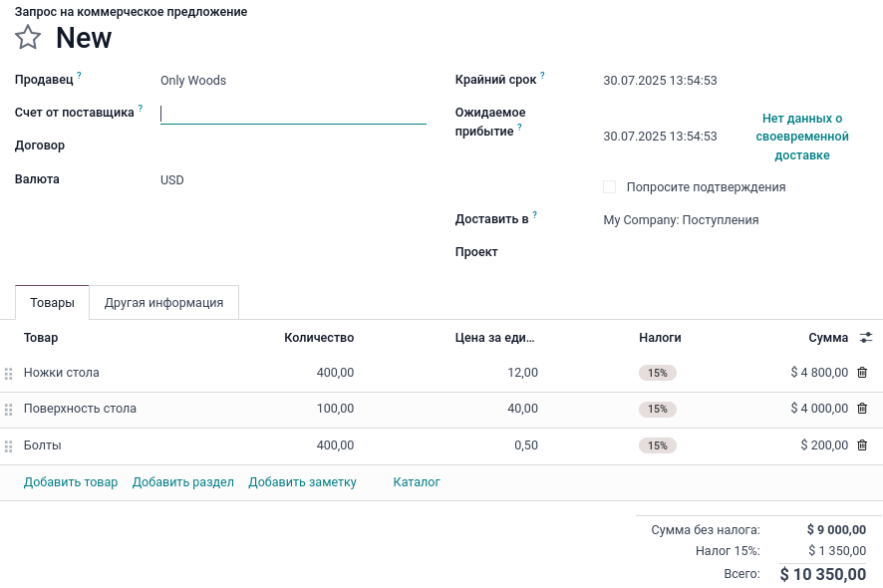Delete the Ножки стола product line
Image resolution: width=883 pixels, height=588 pixels.
pos(862,373)
